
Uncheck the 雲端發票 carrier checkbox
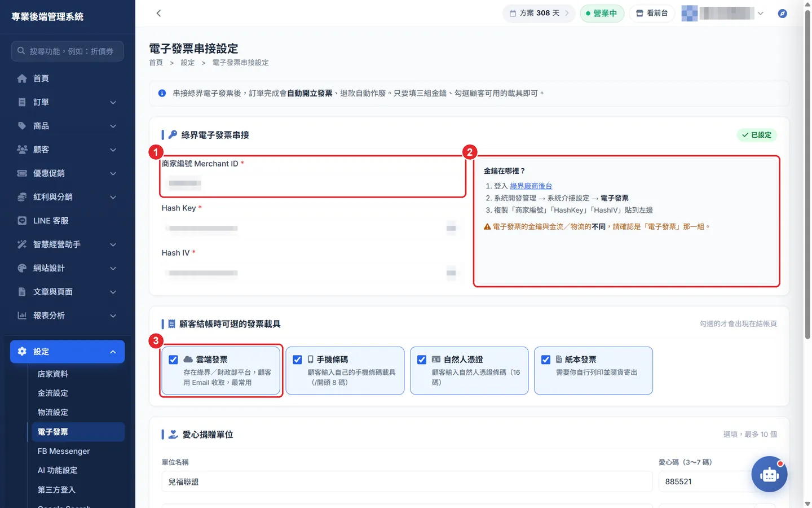[x=173, y=360]
